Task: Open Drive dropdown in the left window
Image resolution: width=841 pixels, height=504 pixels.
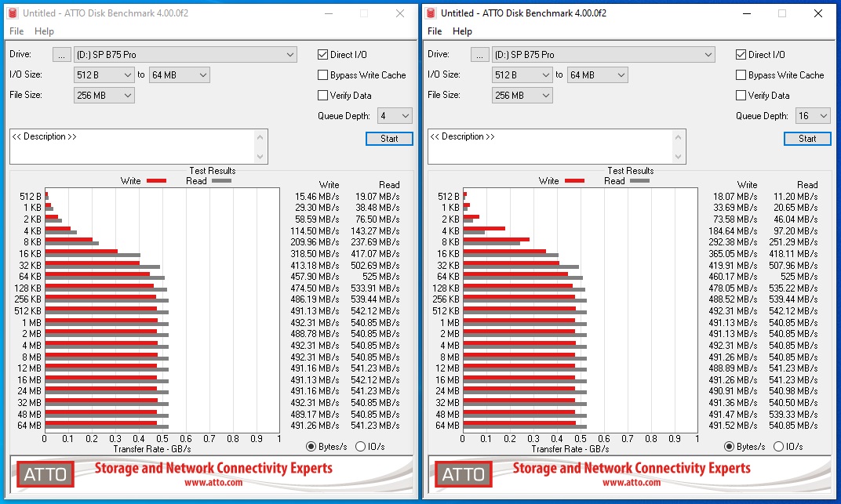Action: (185, 55)
